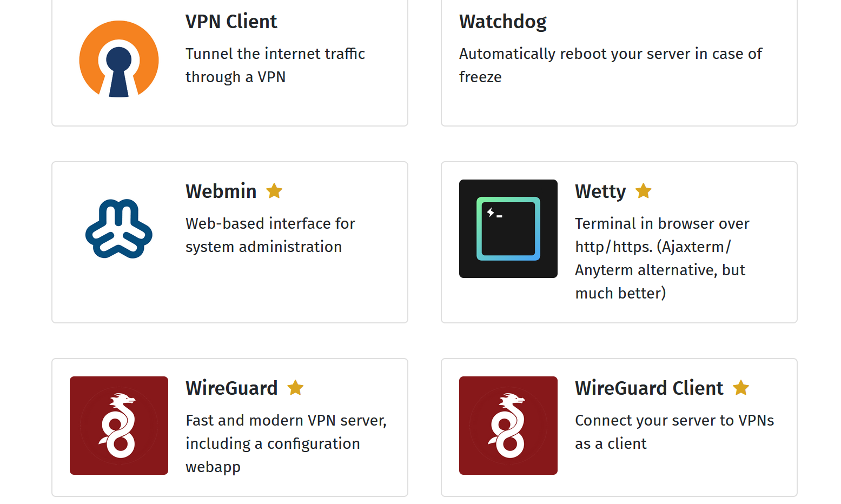Toggle the favorite star next to Webmin
841x504 pixels.
(274, 191)
